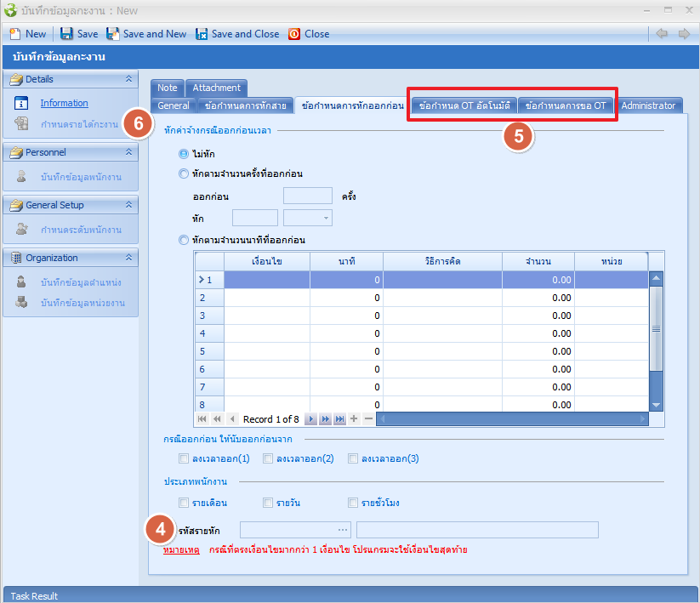Go to next record in grid navigator
Image resolution: width=700 pixels, height=603 pixels.
[311, 419]
